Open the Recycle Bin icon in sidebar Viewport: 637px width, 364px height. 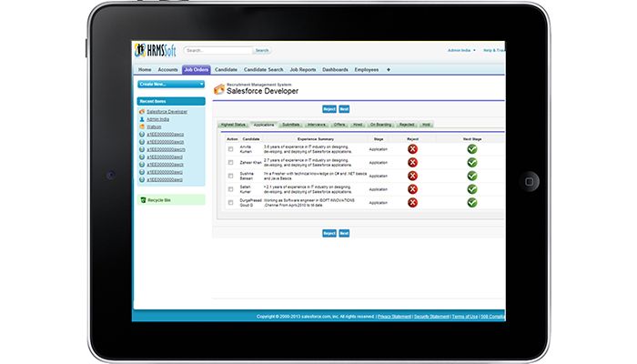coord(143,200)
